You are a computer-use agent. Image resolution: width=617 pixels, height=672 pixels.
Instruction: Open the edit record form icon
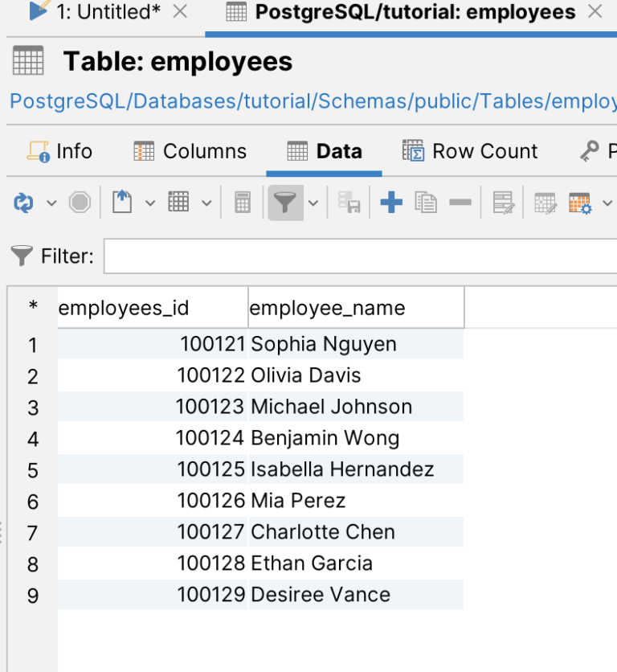click(504, 203)
